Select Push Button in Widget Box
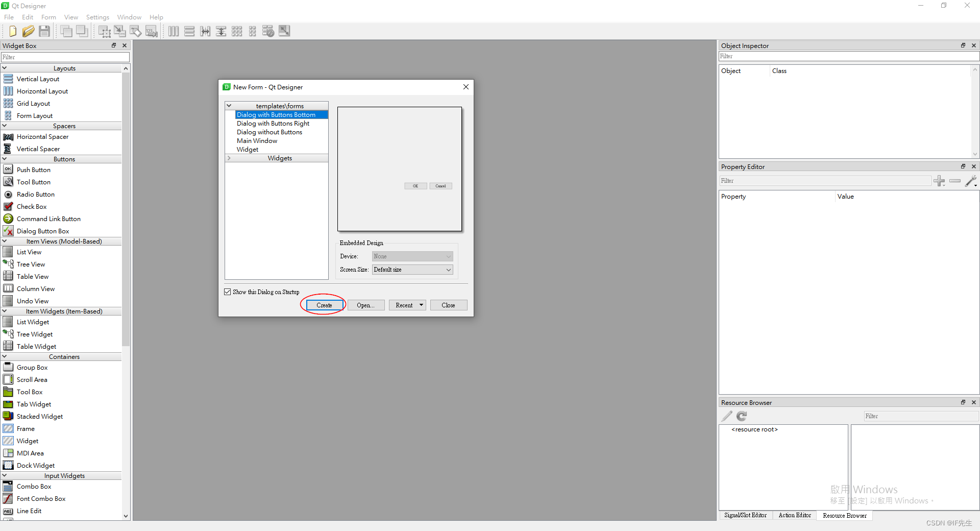 [x=34, y=170]
